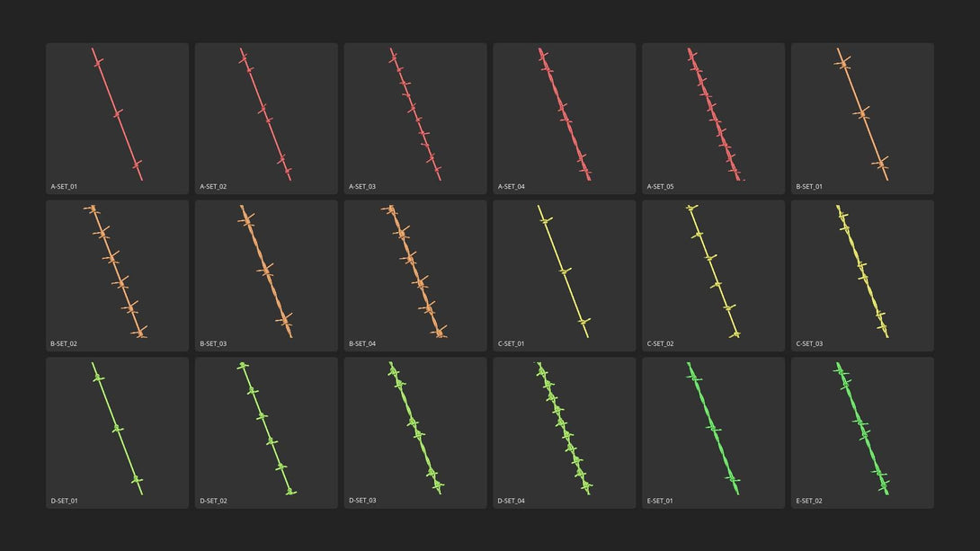Click the B-SET_01 label text
The width and height of the screenshot is (980, 551).
(x=809, y=187)
